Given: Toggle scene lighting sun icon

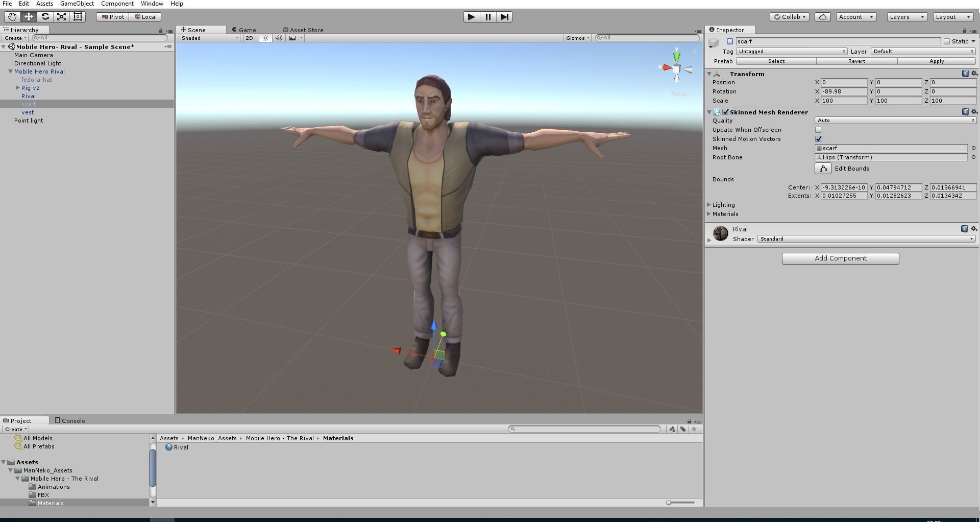Looking at the screenshot, I should coord(265,38).
